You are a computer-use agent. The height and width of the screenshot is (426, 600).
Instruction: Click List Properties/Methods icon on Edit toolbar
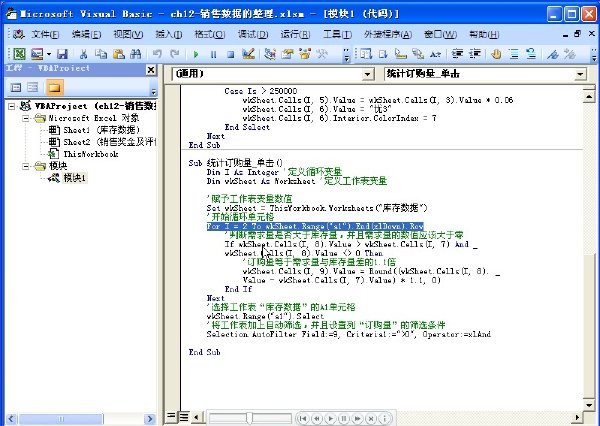point(365,54)
